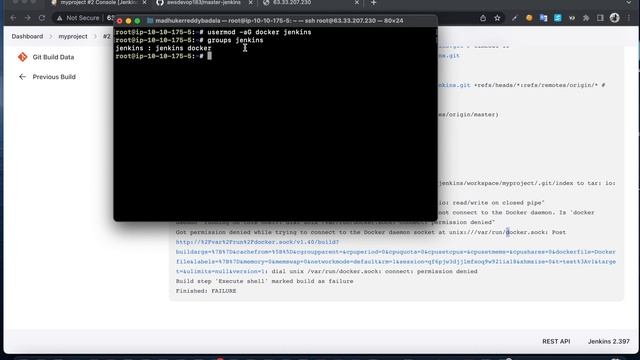The height and width of the screenshot is (360, 640).
Task: Switch to the 63.33.207.230 tab
Action: point(311,3)
